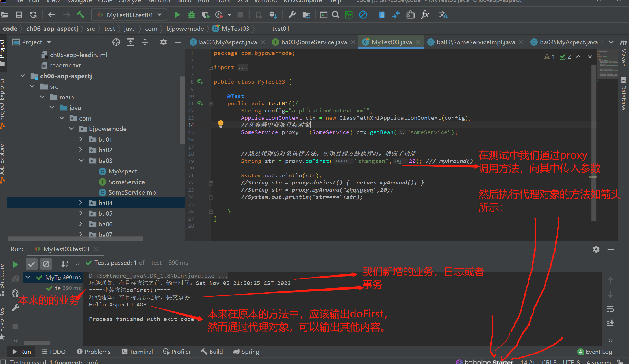Open the Translate icon in toolbar
Viewport: 629px width, 364px height.
(x=443, y=15)
